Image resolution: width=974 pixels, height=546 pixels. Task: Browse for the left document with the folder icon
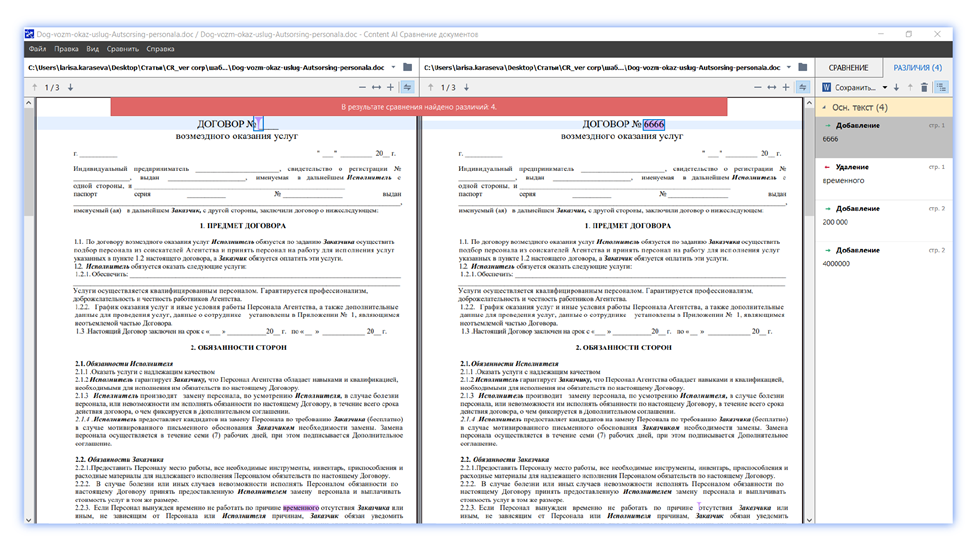(407, 67)
